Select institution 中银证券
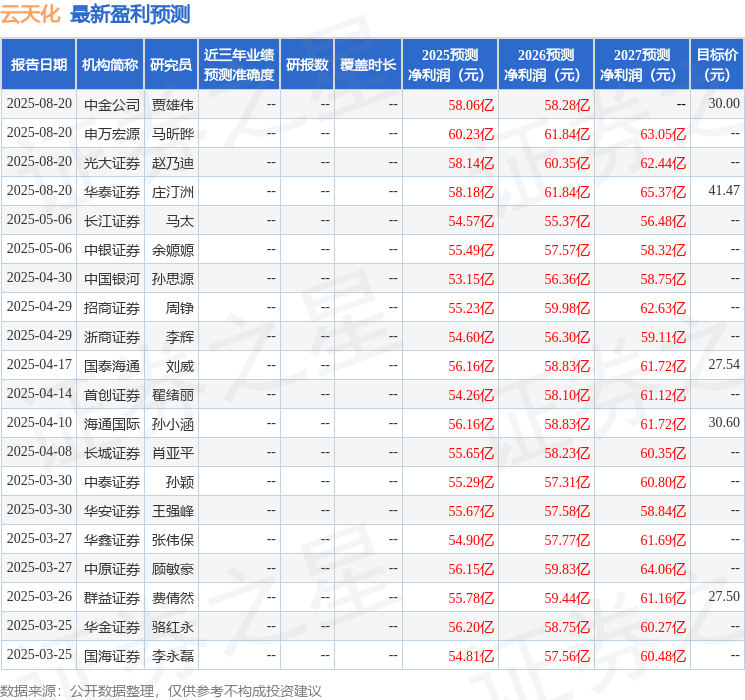Image resolution: width=745 pixels, height=700 pixels. click(112, 249)
